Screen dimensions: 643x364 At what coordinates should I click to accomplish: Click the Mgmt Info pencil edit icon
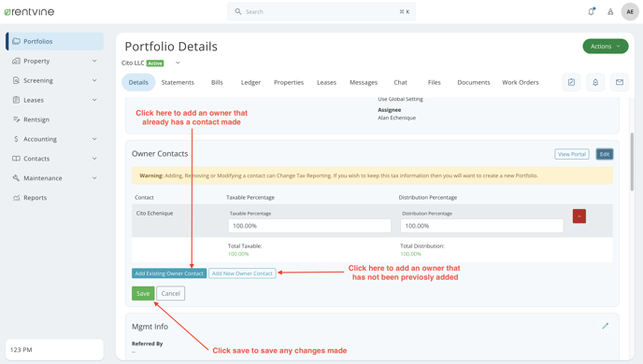[606, 326]
